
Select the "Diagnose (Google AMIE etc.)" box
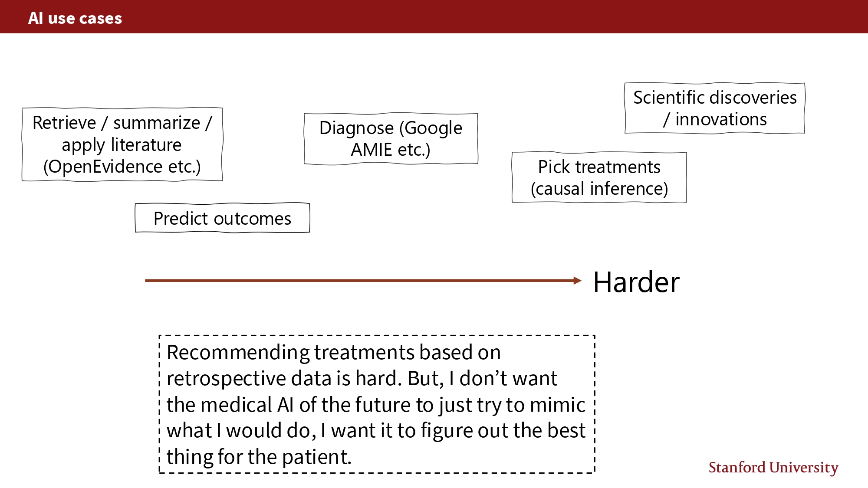[391, 139]
